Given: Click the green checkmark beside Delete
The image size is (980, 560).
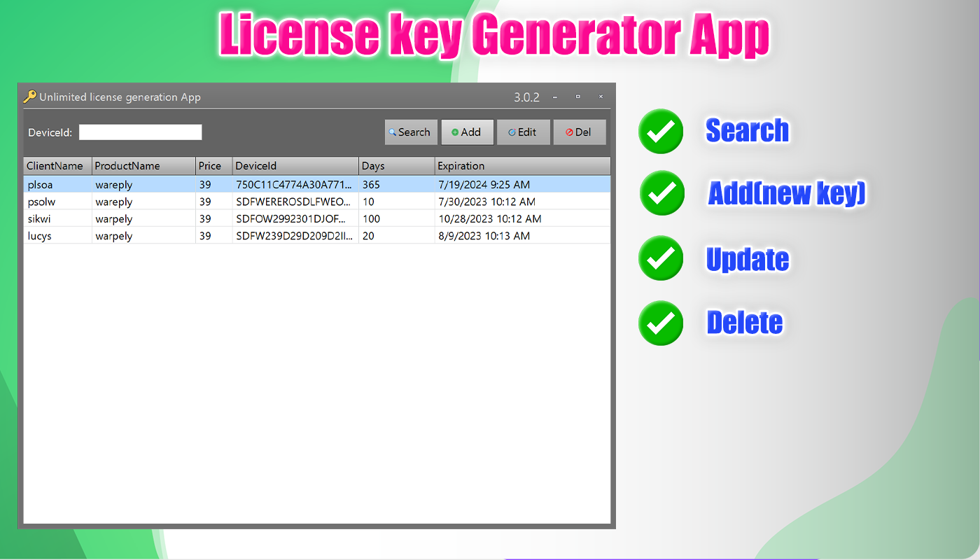Looking at the screenshot, I should pos(660,323).
